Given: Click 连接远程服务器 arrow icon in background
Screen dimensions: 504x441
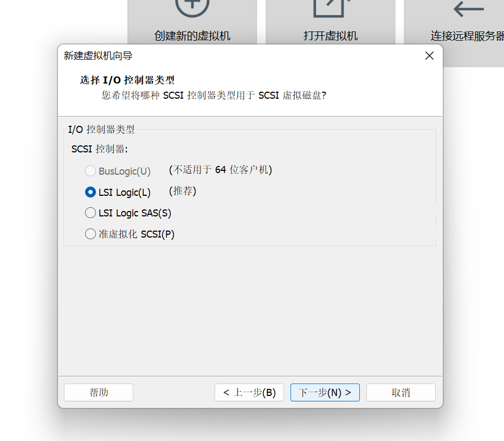Looking at the screenshot, I should point(469,8).
